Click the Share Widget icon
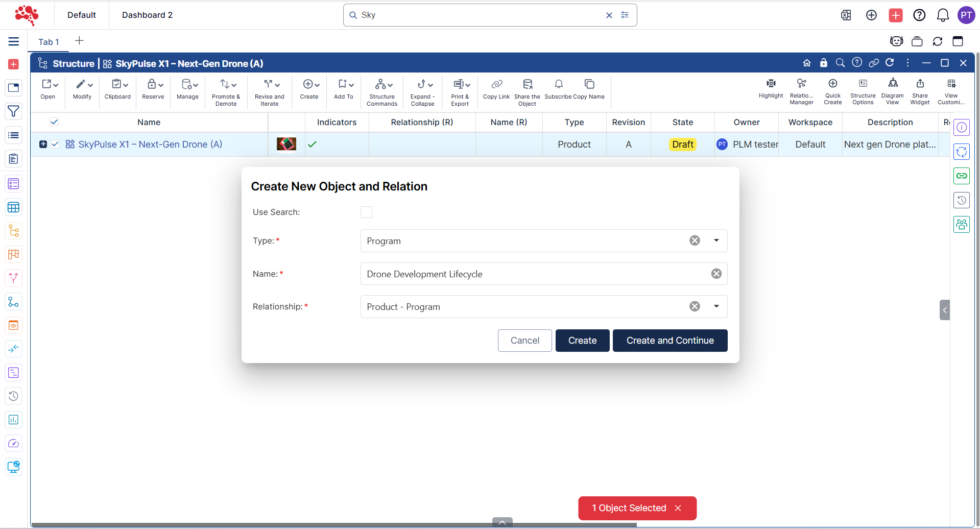The height and width of the screenshot is (529, 980). (x=920, y=84)
